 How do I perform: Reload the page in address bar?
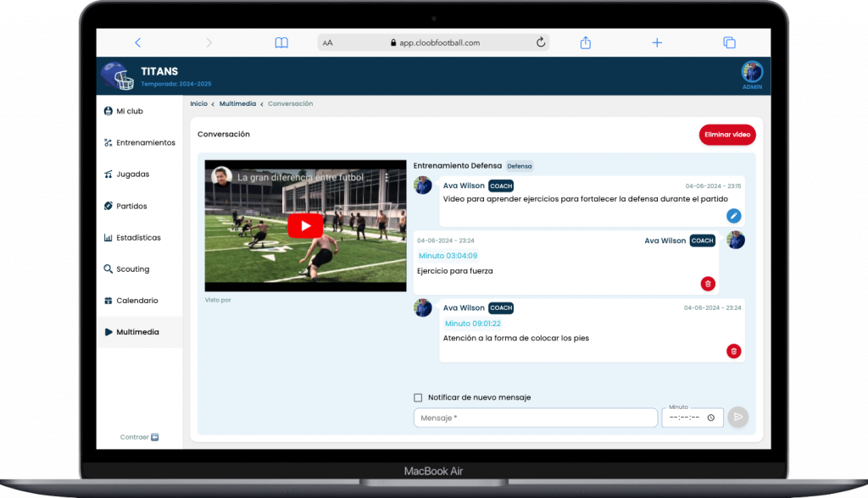point(540,42)
